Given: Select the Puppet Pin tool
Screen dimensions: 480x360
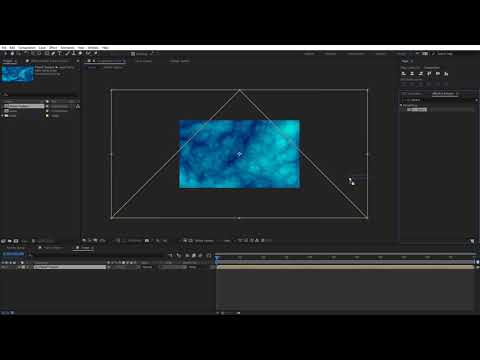Looking at the screenshot, I should tap(96, 53).
